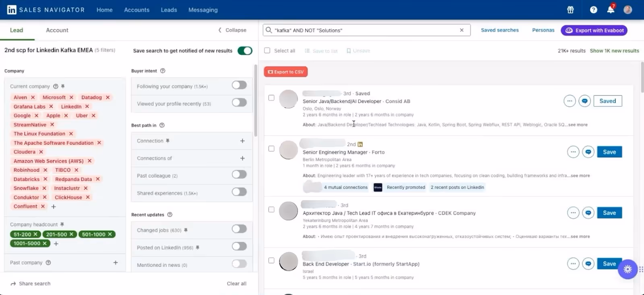Enable Viewed your profile recently filter
The width and height of the screenshot is (644, 295).
(x=239, y=102)
